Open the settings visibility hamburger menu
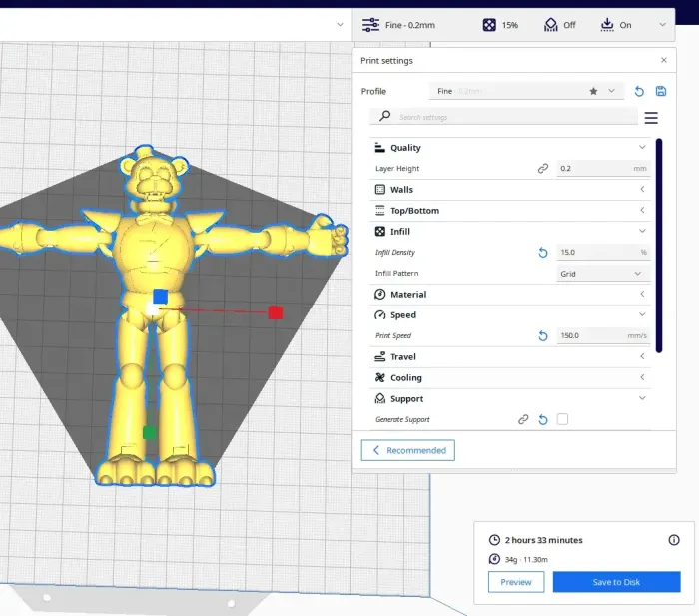Image resolution: width=699 pixels, height=616 pixels. pos(651,118)
